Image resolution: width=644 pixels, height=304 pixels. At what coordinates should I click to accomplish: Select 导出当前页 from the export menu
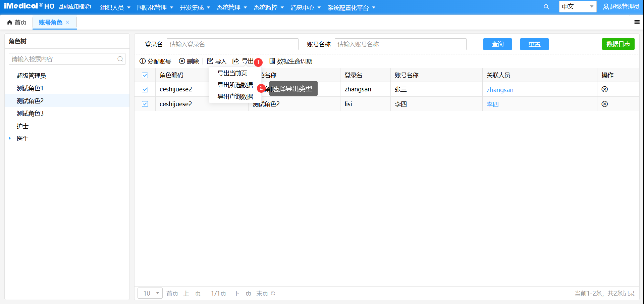233,74
